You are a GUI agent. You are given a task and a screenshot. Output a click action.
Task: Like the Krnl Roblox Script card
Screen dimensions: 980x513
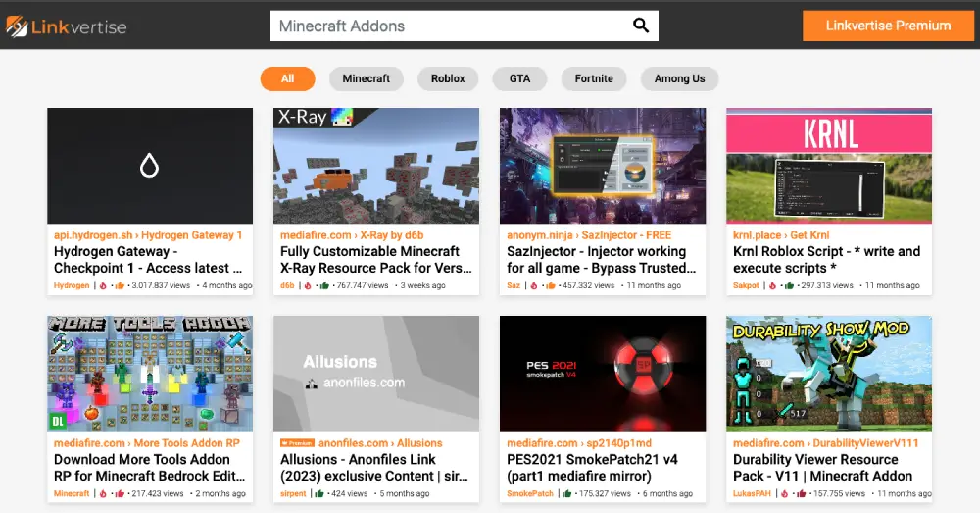[789, 285]
